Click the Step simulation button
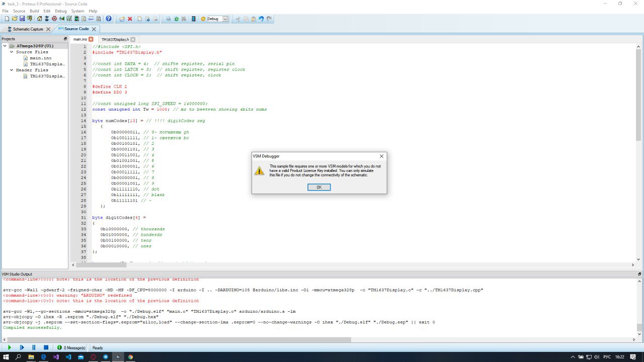This screenshot has width=644, height=362. (x=22, y=347)
